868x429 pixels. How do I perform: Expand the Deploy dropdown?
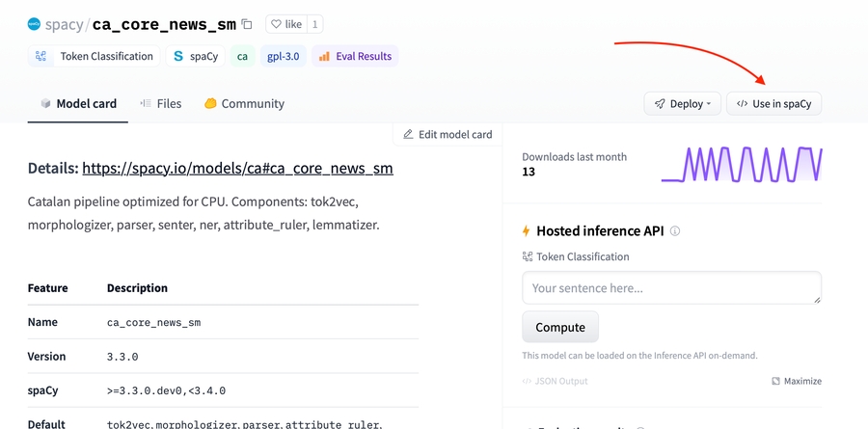682,103
